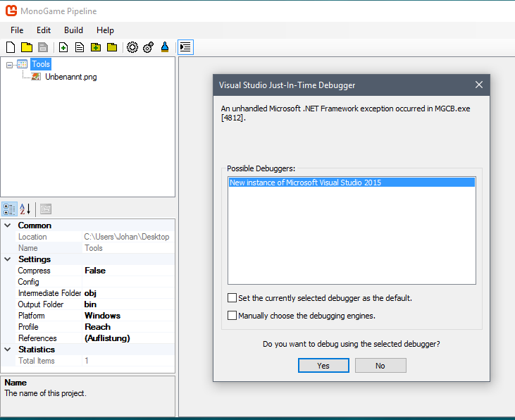Open the File menu
Screen dimensions: 515x420
[x=17, y=30]
